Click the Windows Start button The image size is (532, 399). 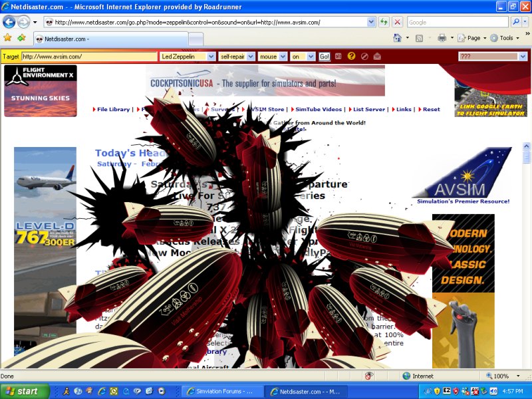coord(25,391)
